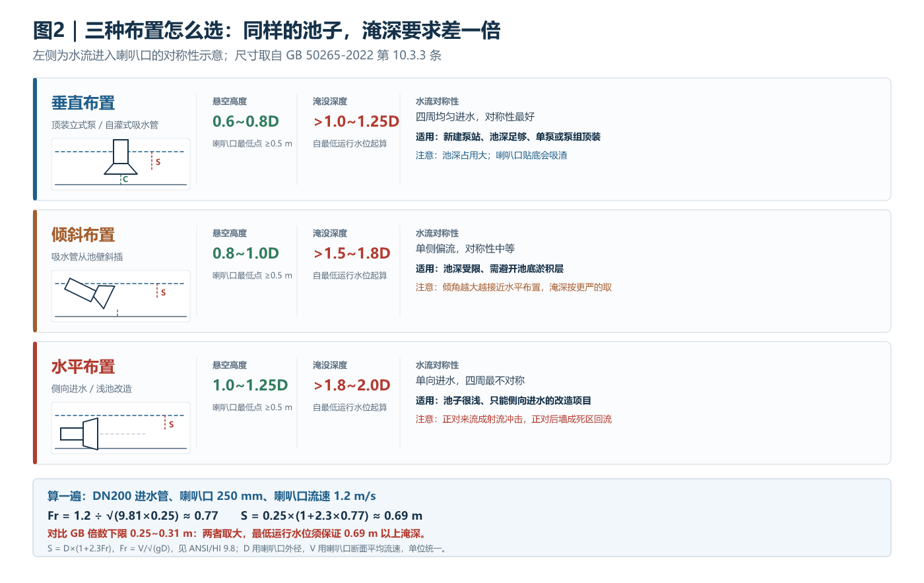
Task: Click the 悬空高度 value 1.0~1.25D
Action: click(250, 385)
